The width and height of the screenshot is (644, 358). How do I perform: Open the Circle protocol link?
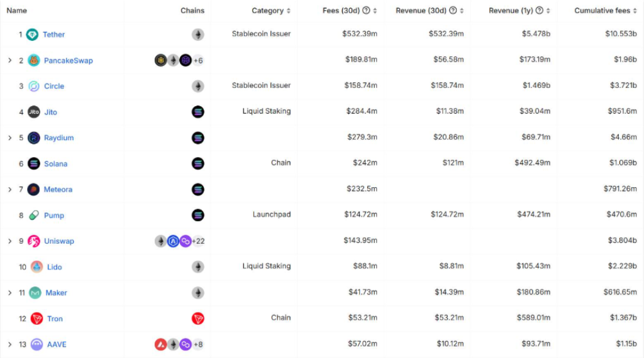54,86
